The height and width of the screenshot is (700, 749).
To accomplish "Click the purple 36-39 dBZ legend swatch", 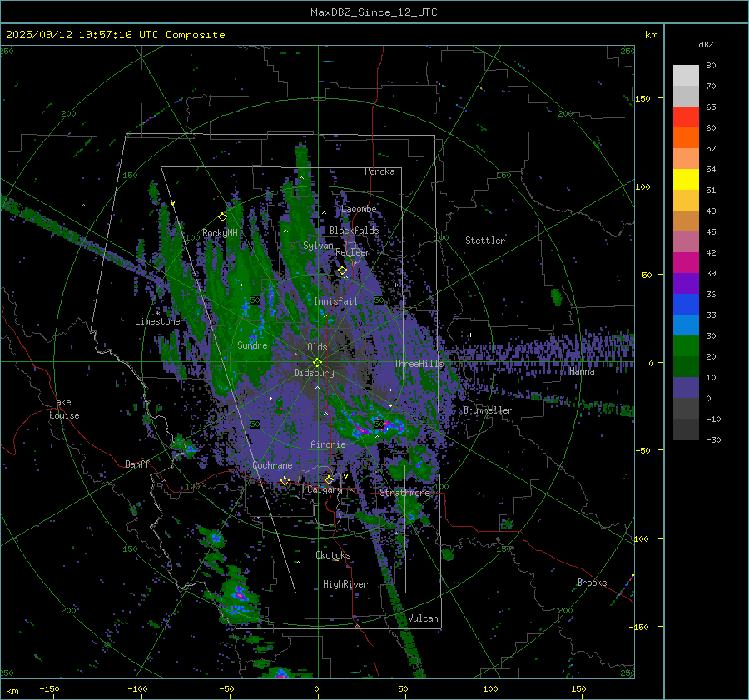I will tap(686, 284).
